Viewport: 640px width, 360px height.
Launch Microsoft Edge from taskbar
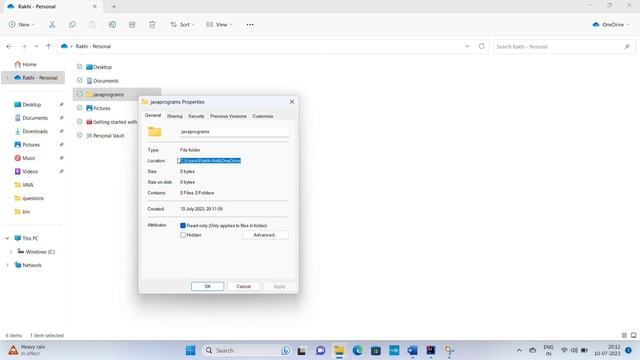[x=358, y=350]
